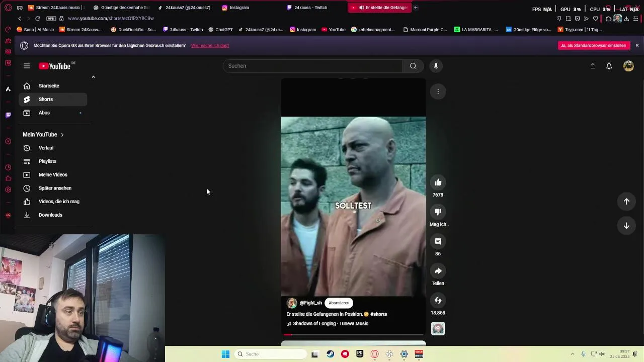644x362 pixels.
Task: Share the Short via Teilen
Action: (x=438, y=271)
